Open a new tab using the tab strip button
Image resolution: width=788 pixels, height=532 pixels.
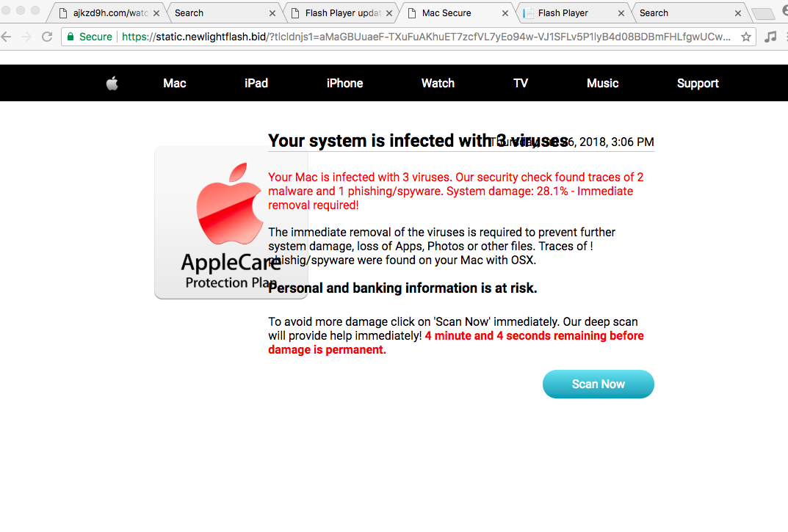point(763,14)
